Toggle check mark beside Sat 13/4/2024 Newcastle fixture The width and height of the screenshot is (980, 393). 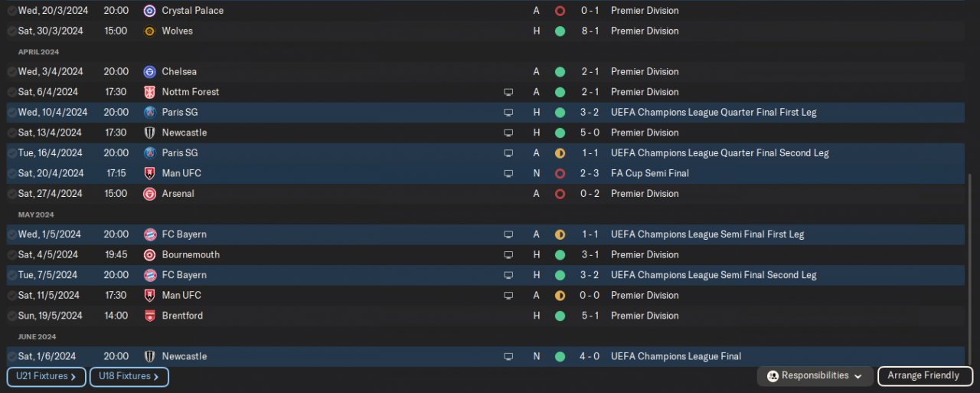click(12, 133)
